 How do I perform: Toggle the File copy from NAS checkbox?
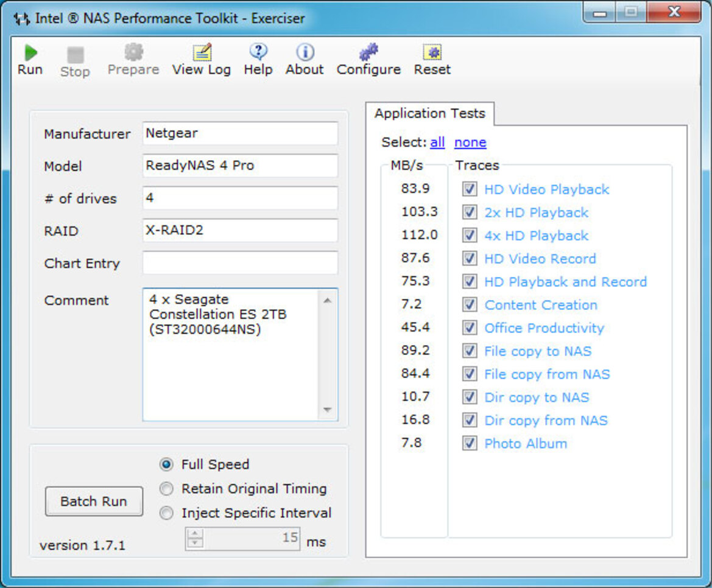470,374
